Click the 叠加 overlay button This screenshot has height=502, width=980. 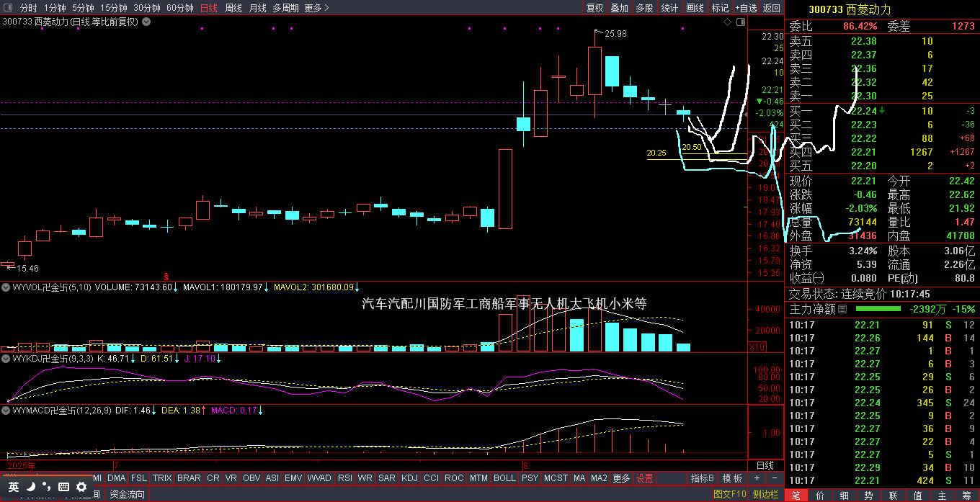click(x=620, y=8)
